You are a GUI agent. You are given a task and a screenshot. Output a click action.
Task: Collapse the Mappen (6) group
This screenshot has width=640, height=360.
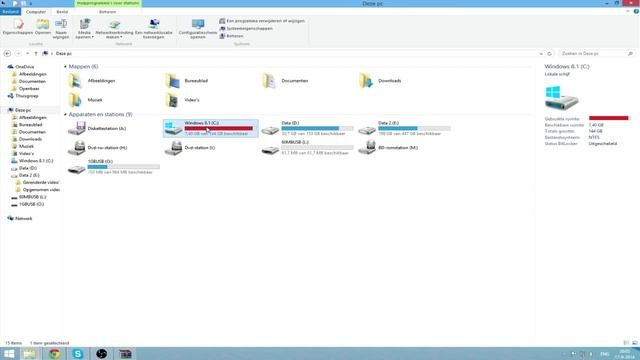pos(65,67)
